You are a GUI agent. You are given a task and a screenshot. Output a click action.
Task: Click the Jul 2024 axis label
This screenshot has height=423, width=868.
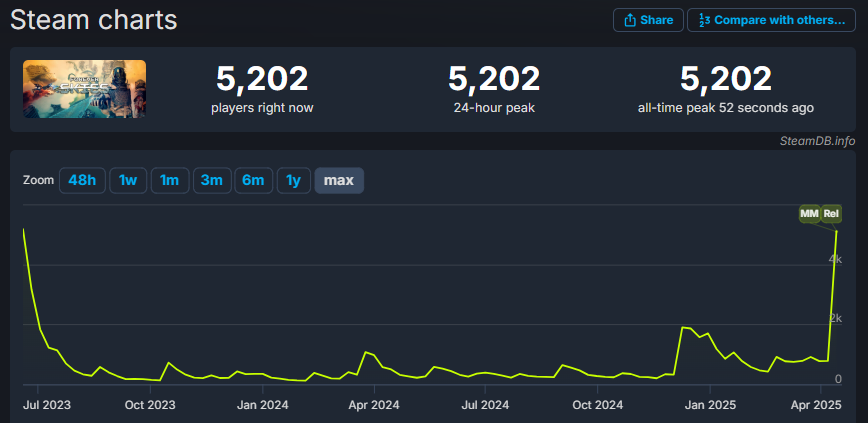click(x=485, y=405)
